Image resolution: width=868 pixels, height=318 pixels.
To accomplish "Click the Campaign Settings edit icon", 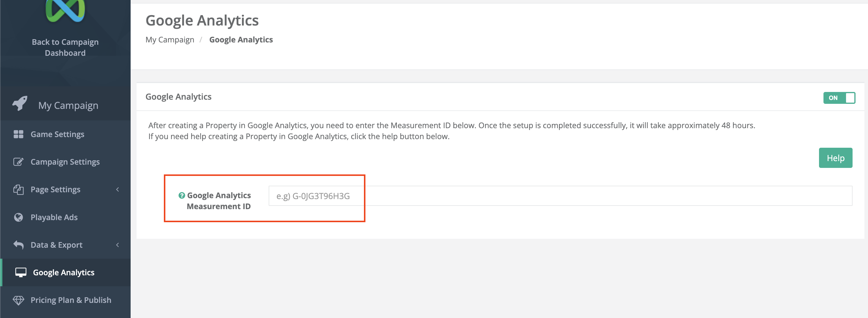I will click(x=18, y=162).
